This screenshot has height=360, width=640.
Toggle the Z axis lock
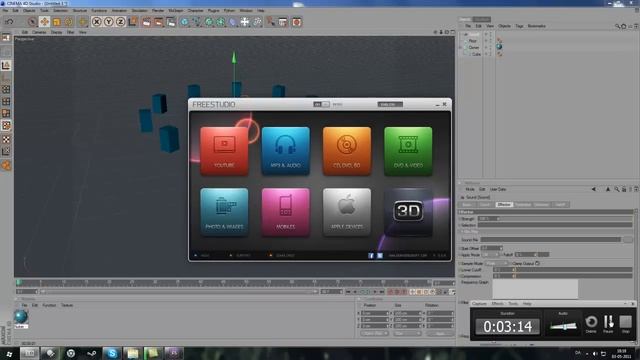[x=120, y=22]
